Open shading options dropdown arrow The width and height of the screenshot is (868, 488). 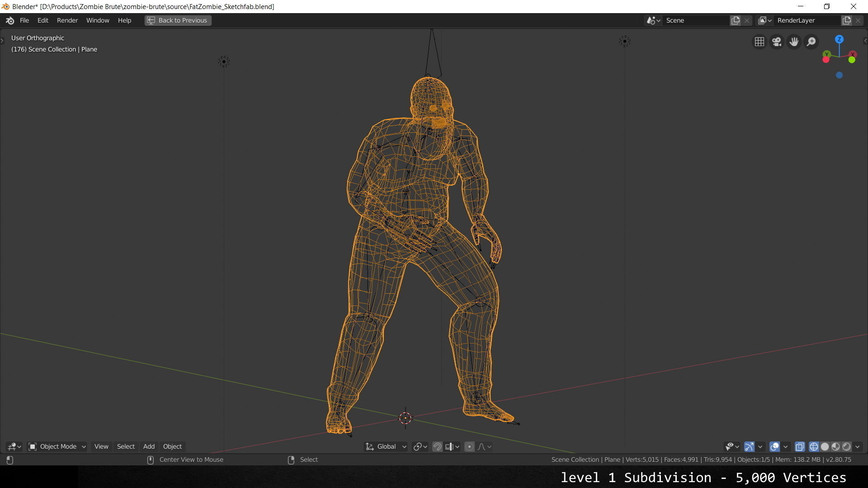(x=857, y=447)
